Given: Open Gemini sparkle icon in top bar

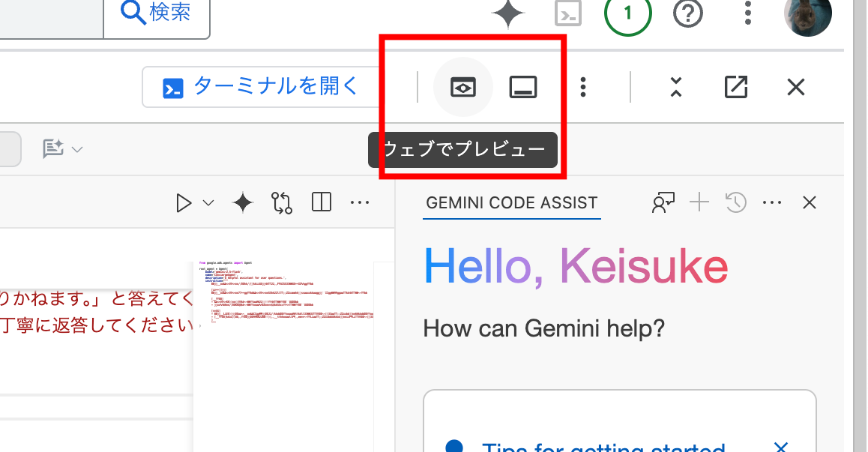Looking at the screenshot, I should 507,13.
